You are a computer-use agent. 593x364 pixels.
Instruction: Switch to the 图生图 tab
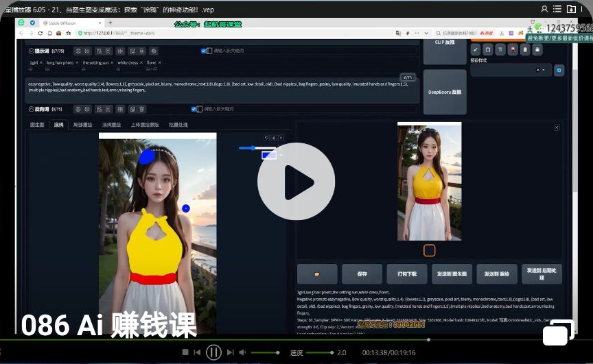[37, 125]
